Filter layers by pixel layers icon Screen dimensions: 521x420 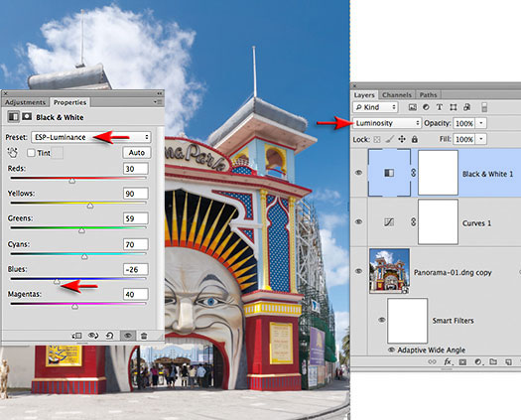413,107
